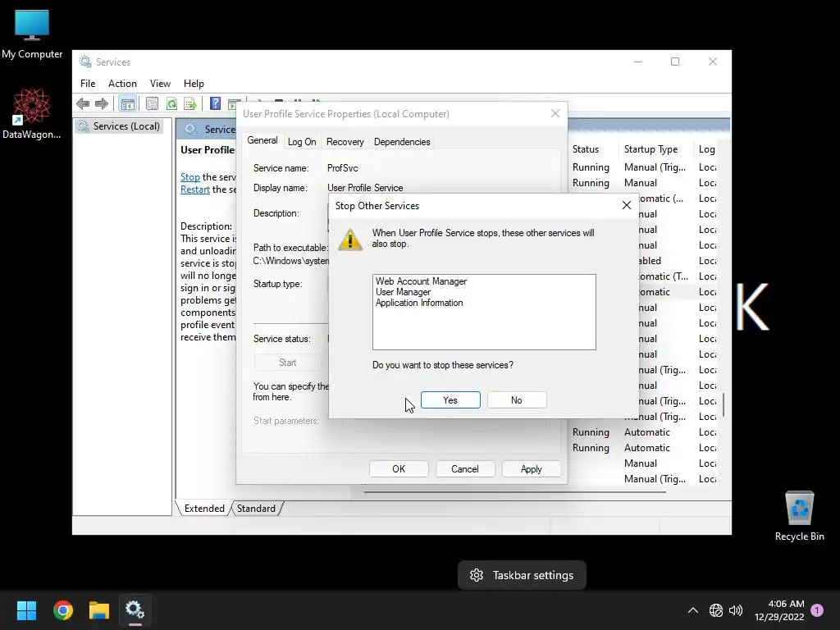Click the Log column header

click(706, 149)
